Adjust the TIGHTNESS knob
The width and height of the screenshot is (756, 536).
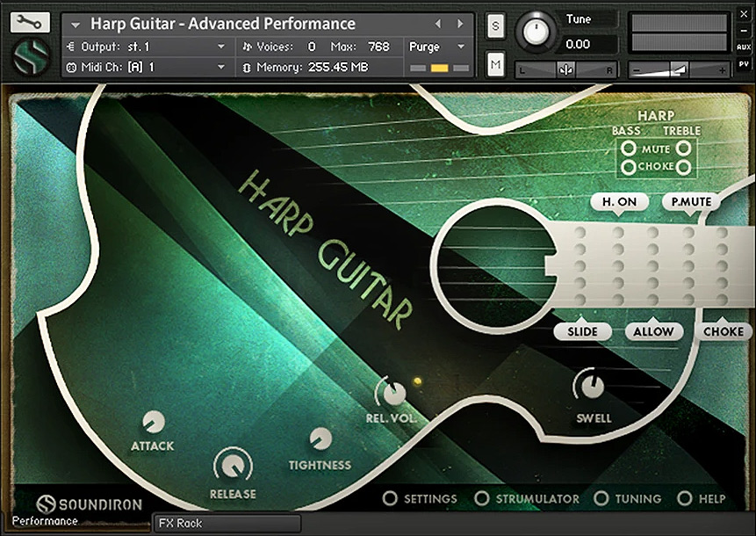[x=320, y=439]
